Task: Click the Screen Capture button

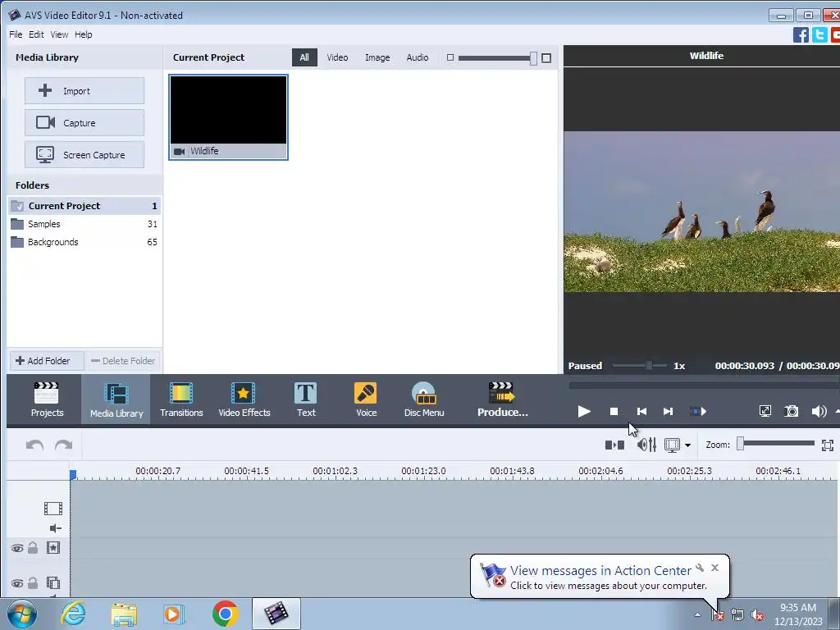Action: click(x=84, y=155)
